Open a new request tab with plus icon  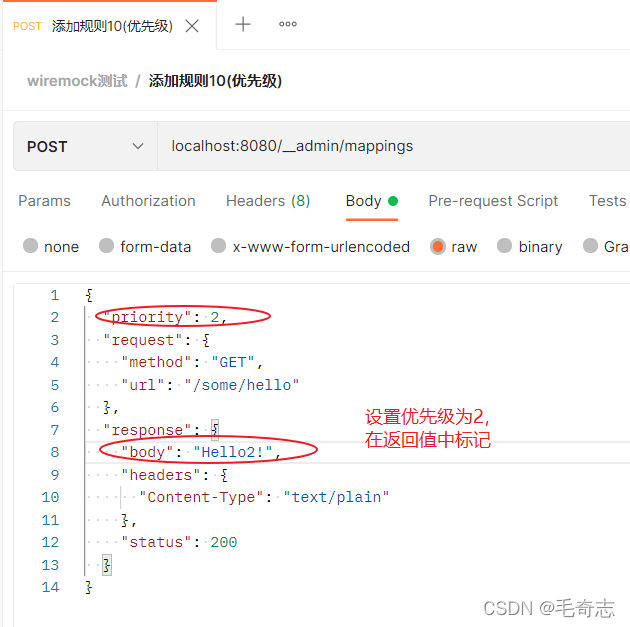click(x=243, y=24)
